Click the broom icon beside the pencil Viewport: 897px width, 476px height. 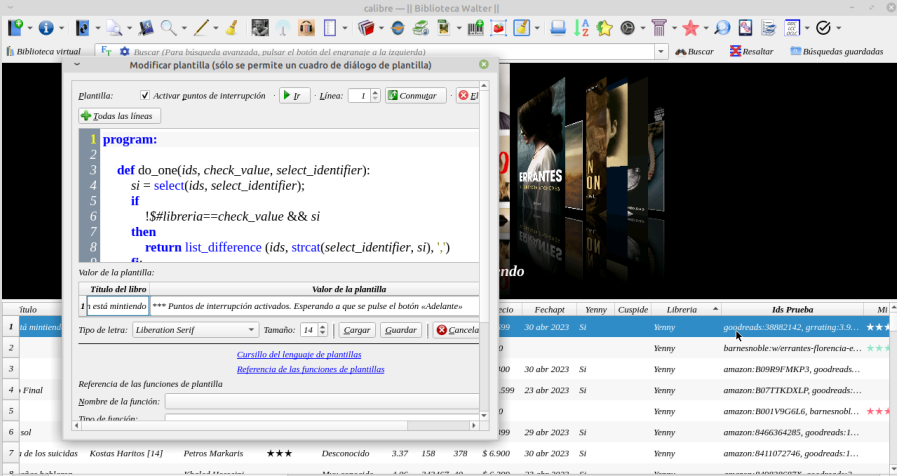pyautogui.click(x=232, y=27)
